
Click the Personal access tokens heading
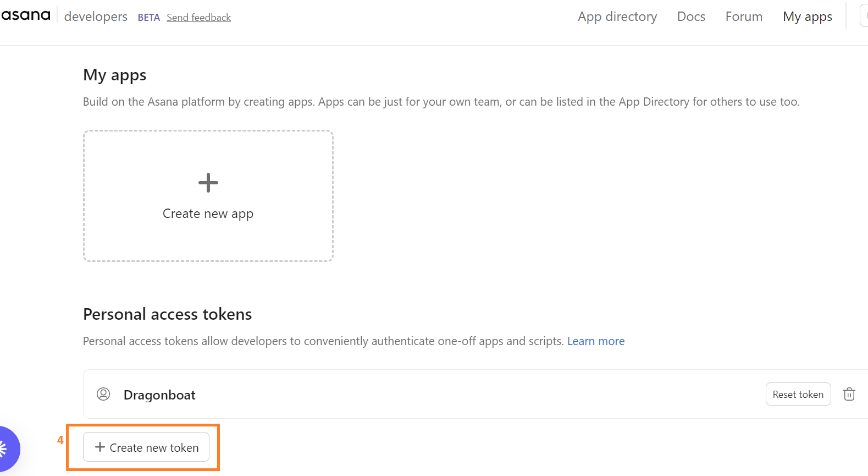click(168, 314)
